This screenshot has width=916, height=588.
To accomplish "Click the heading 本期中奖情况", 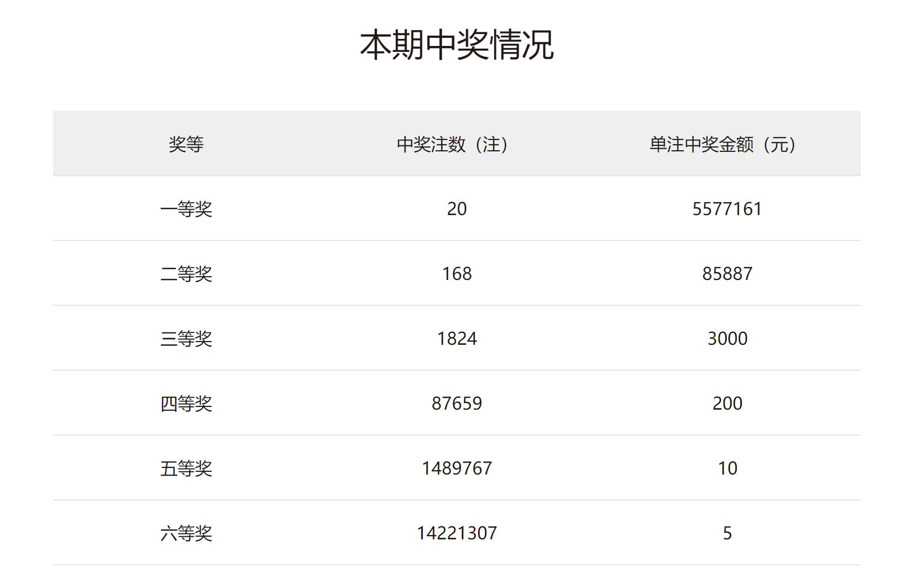I will (457, 45).
